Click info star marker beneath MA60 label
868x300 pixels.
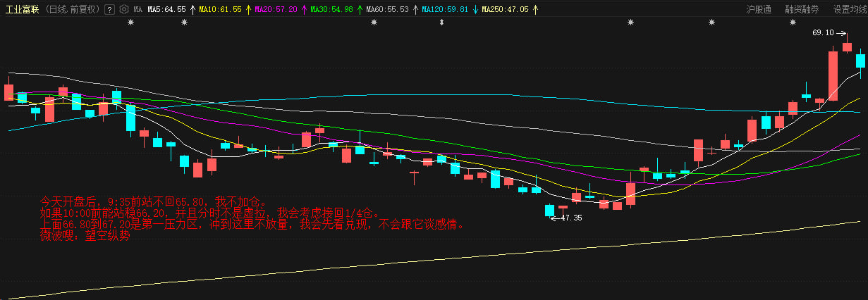374,23
